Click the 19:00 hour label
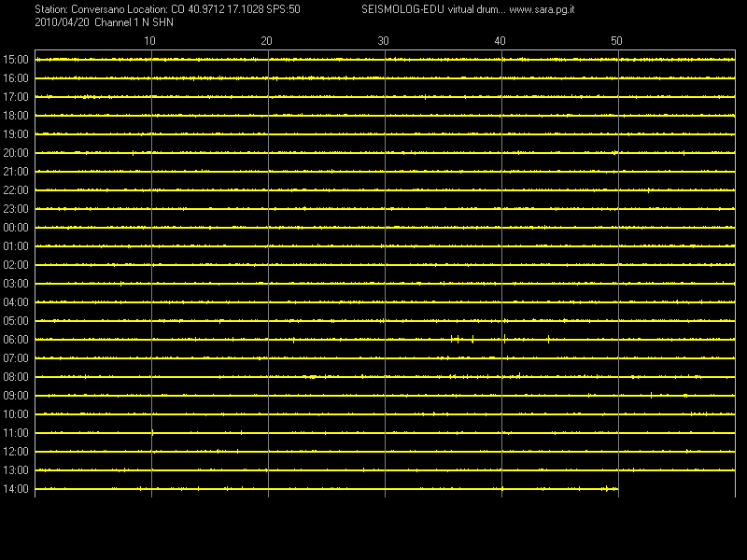 [x=16, y=134]
